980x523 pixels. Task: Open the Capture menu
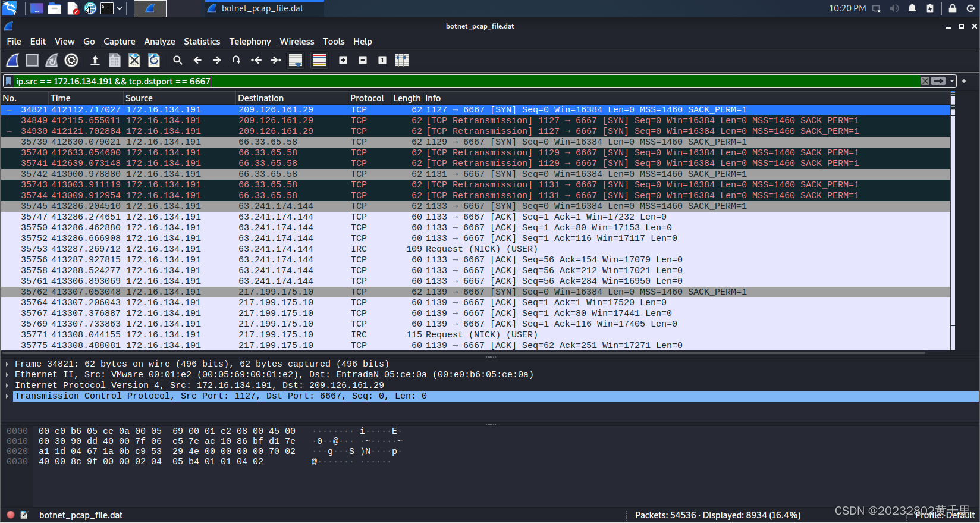pyautogui.click(x=119, y=42)
